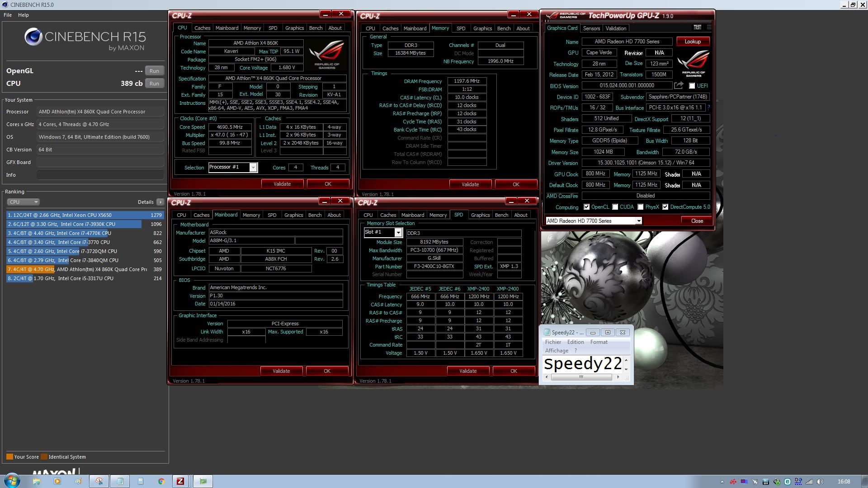This screenshot has height=488, width=868.
Task: Switch to the GPU-Z taskbar item
Action: point(203,481)
